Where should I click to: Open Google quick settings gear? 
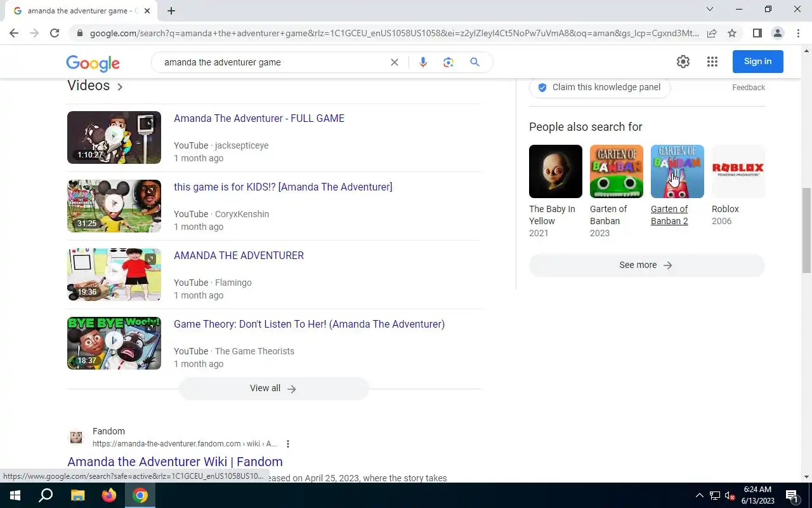(x=683, y=62)
